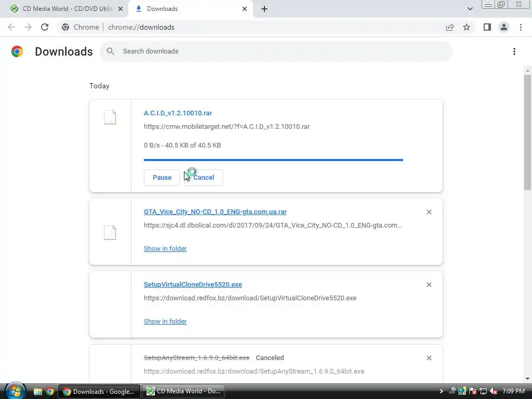This screenshot has width=532, height=399.
Task: Click the redfox.bz SetupVirtualCloneDrive URL text
Action: pyautogui.click(x=250, y=298)
